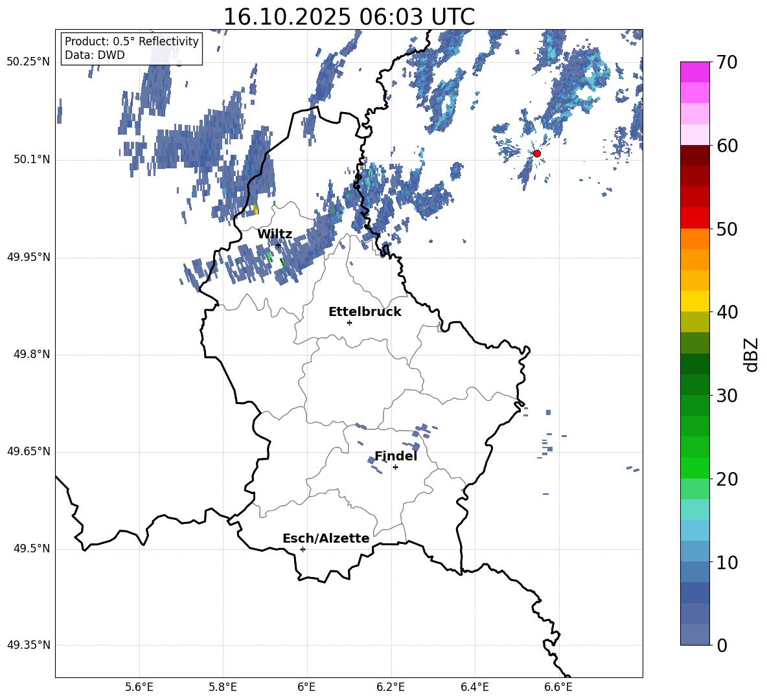The width and height of the screenshot is (767, 700).
Task: Click the timestamp title 16.10.2025 06:03 UTC
Action: click(x=349, y=17)
